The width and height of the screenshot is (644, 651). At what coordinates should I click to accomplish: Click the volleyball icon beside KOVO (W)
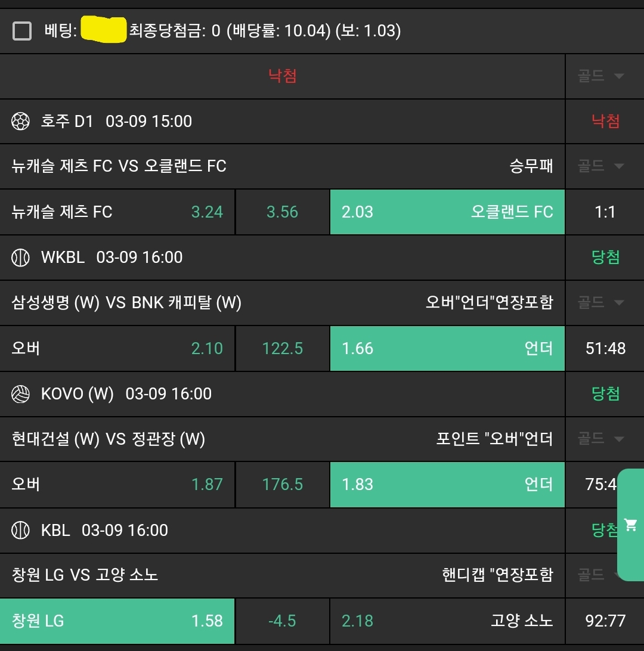tap(20, 394)
